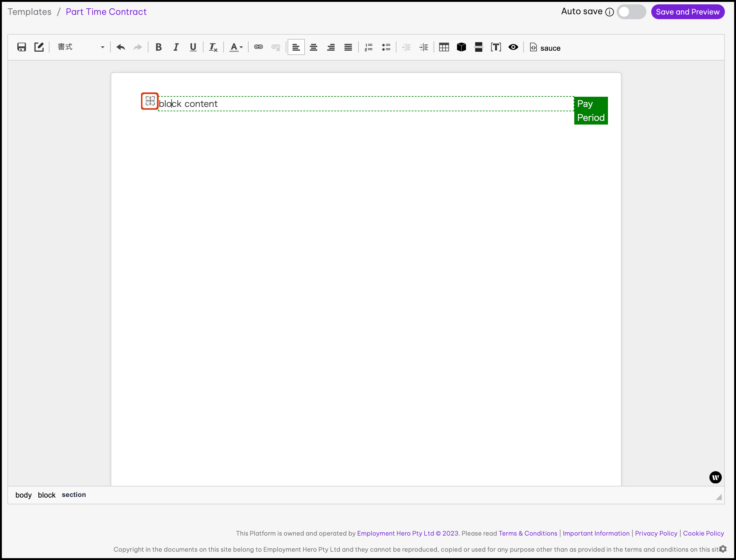
Task: Click the remove format icon
Action: 213,47
